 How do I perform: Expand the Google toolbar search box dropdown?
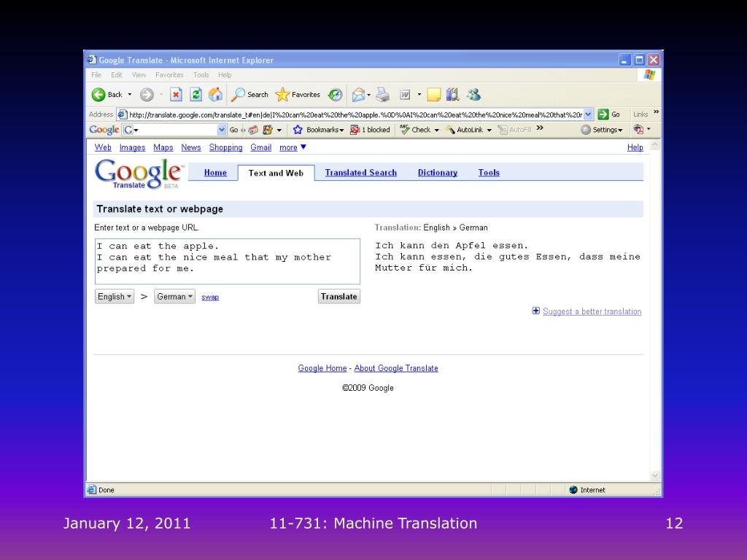click(x=222, y=130)
